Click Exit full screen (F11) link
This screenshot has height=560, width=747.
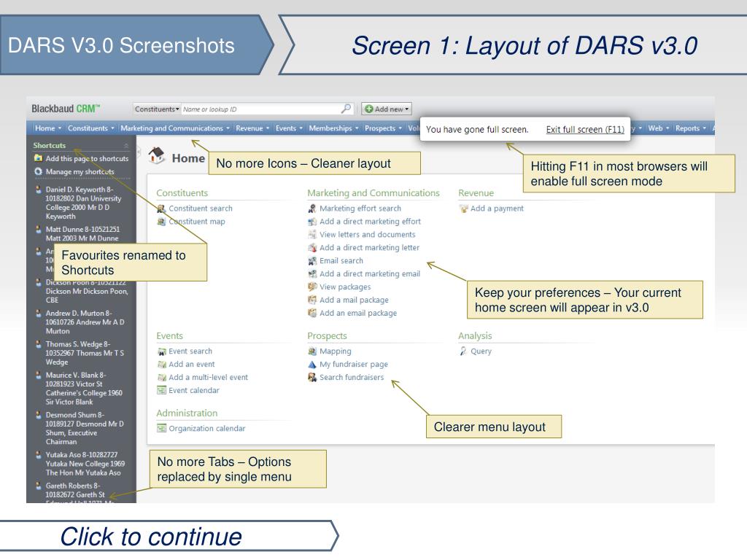pos(585,130)
